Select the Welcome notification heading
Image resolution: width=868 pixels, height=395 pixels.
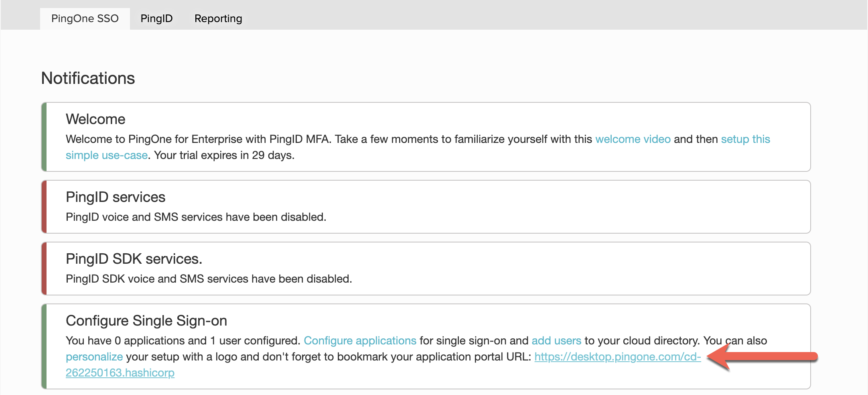click(95, 119)
